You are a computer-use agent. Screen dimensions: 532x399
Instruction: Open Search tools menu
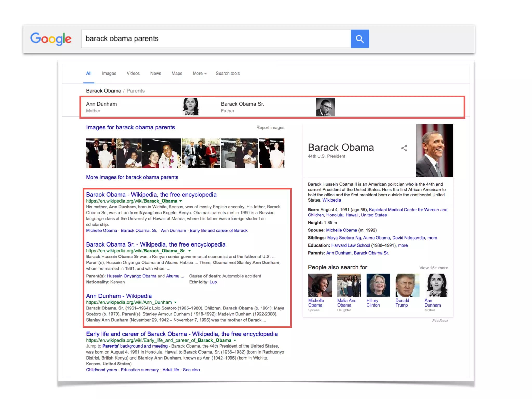[x=228, y=74]
